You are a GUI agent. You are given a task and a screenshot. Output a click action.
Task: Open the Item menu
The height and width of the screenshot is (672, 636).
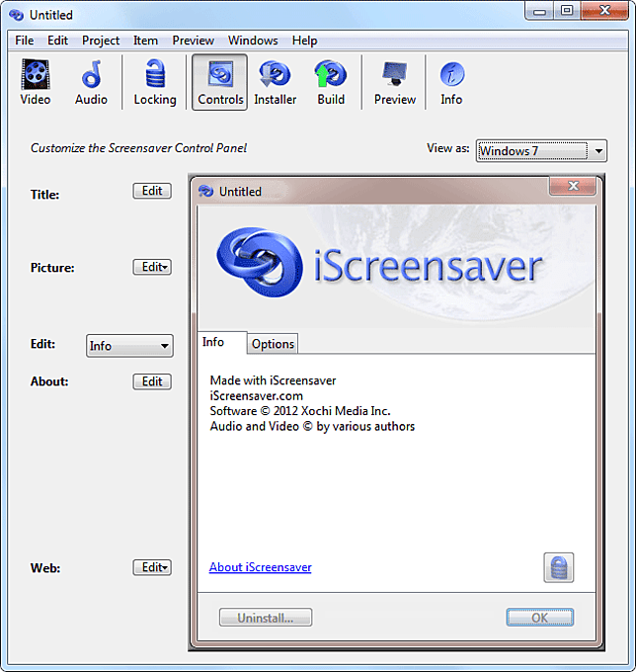coord(145,41)
